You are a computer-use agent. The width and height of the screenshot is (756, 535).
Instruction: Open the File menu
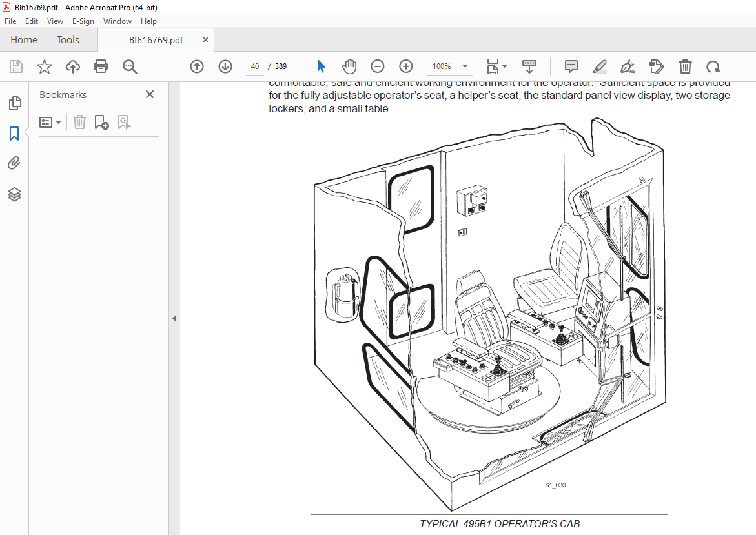click(x=10, y=21)
